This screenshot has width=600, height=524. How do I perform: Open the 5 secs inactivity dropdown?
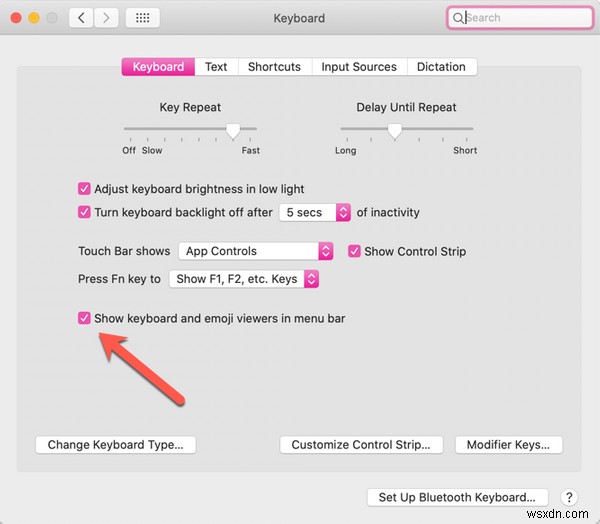tap(315, 212)
